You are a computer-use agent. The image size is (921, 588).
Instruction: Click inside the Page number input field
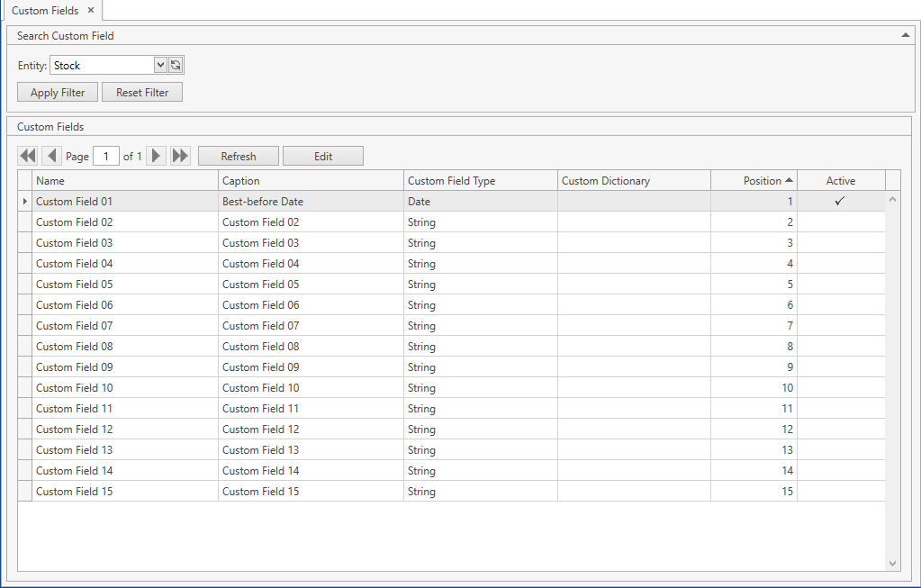tap(105, 155)
